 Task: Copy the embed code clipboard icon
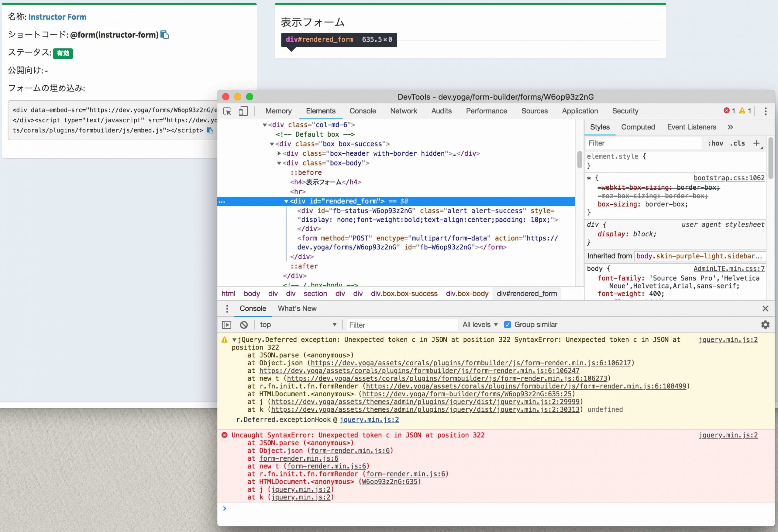point(210,130)
